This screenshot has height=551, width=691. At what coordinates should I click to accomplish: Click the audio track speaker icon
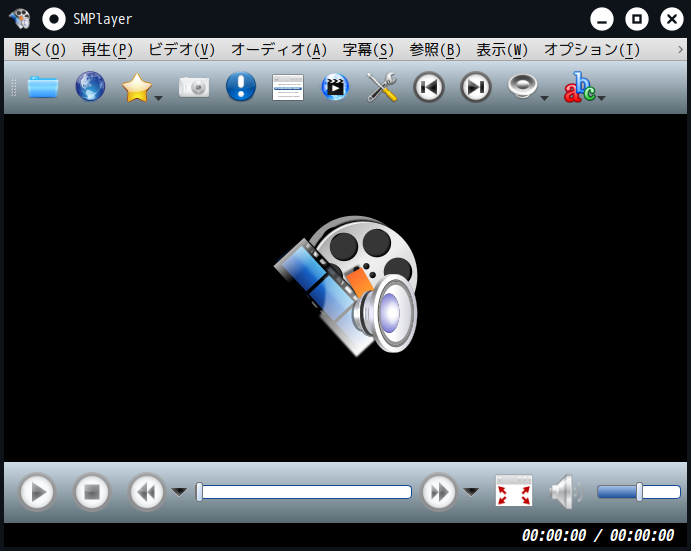click(x=523, y=86)
